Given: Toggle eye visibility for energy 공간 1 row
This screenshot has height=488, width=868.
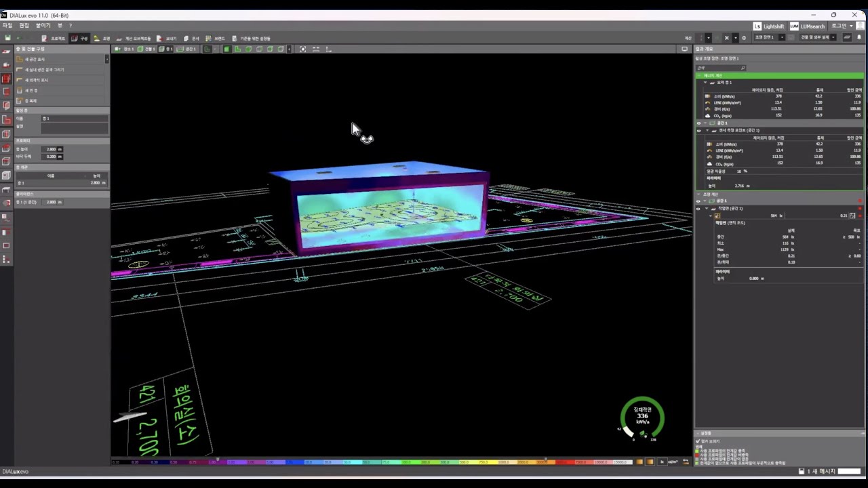Looking at the screenshot, I should [698, 123].
